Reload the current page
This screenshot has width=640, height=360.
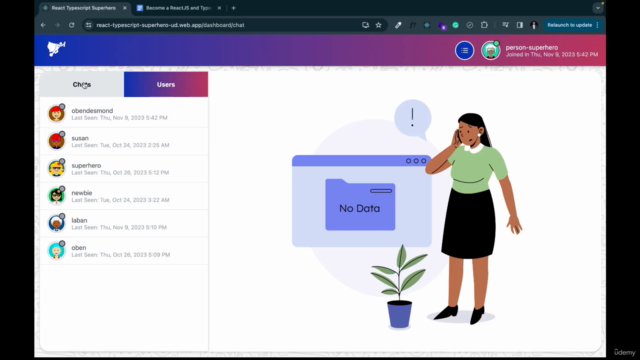click(x=71, y=25)
